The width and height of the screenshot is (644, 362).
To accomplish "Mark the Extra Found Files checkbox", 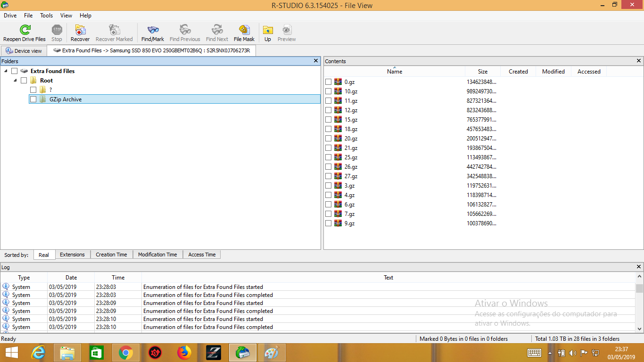I will [14, 71].
